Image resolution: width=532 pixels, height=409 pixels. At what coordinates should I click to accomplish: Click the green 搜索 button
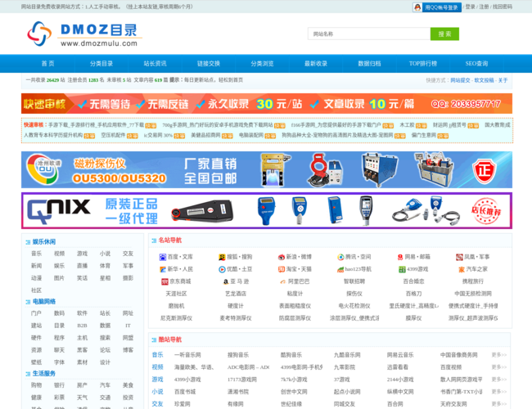tap(444, 34)
